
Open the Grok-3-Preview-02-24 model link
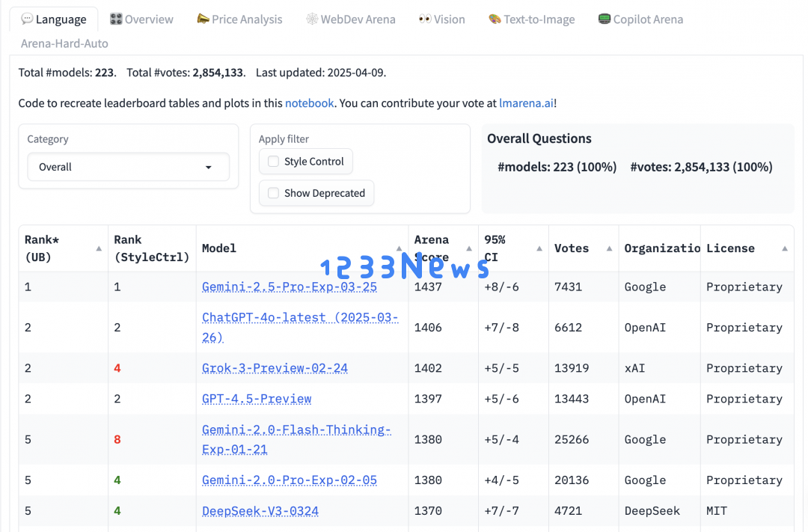(x=275, y=368)
